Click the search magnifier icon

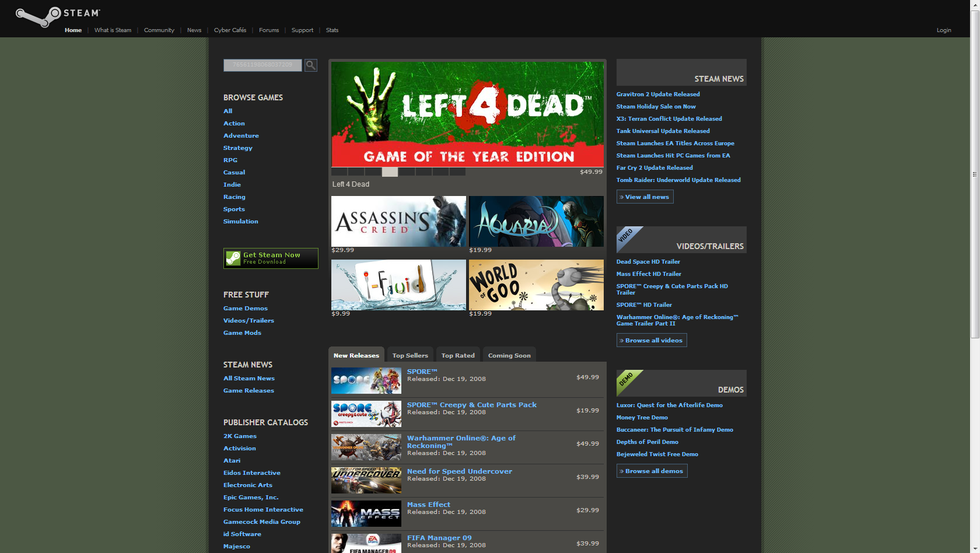(x=311, y=65)
